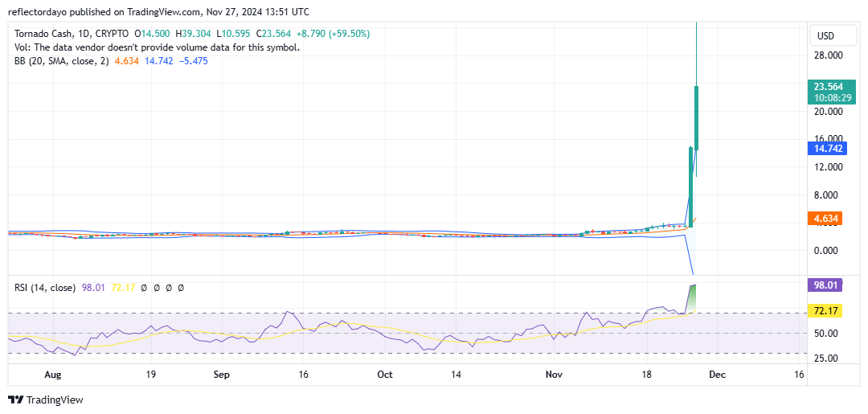Click the 14 date tick on time axis

pyautogui.click(x=457, y=375)
